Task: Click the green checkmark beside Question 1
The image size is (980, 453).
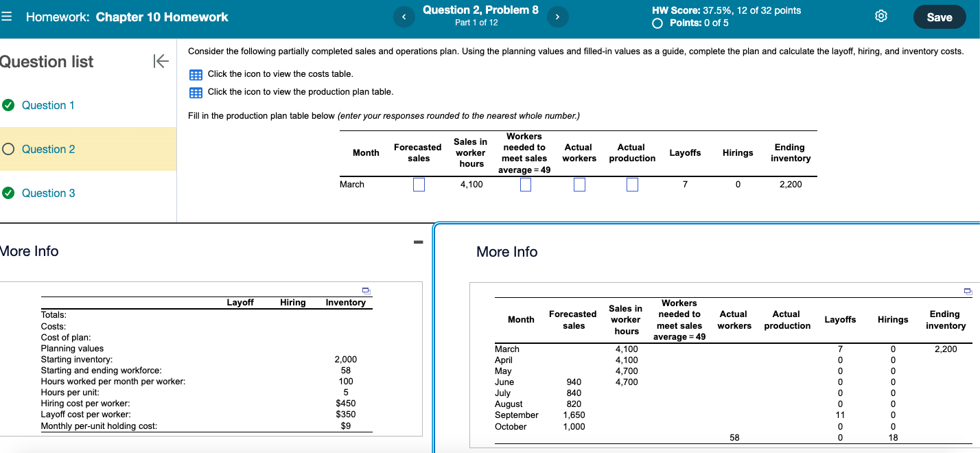Action: click(x=8, y=105)
